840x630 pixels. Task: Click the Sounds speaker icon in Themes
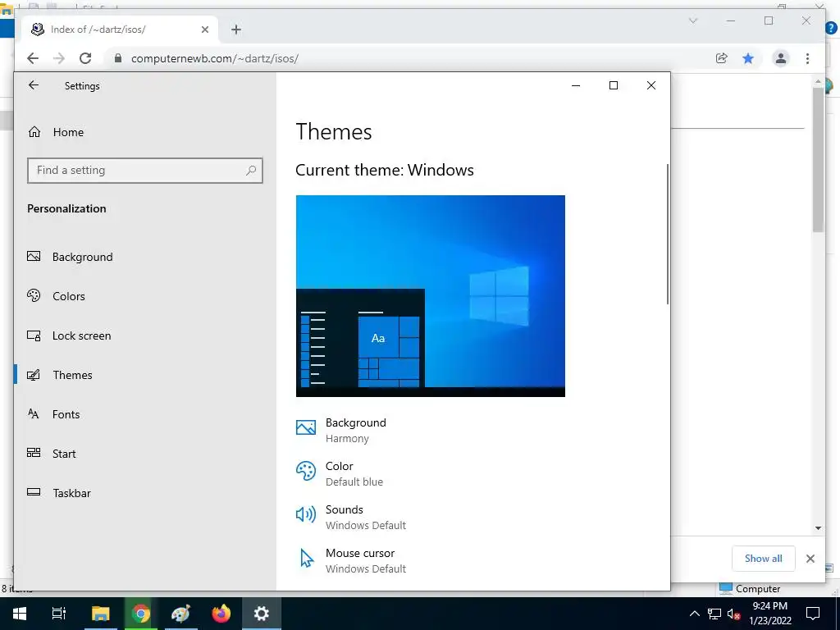coord(306,514)
